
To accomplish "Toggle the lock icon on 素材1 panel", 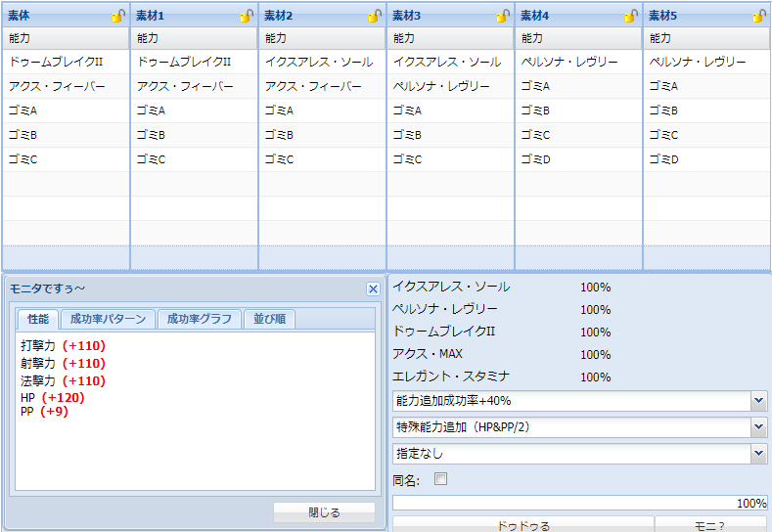I will point(247,17).
